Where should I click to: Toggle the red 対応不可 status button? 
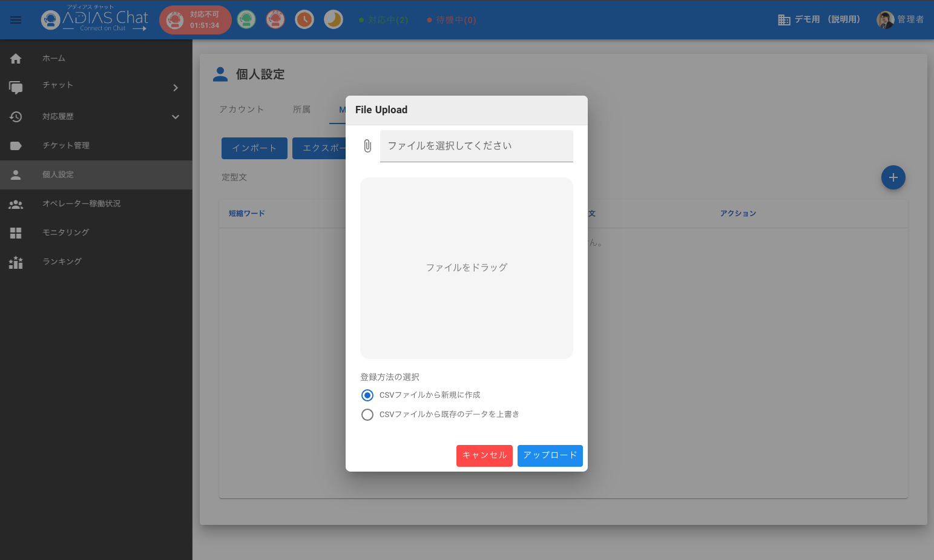(195, 20)
